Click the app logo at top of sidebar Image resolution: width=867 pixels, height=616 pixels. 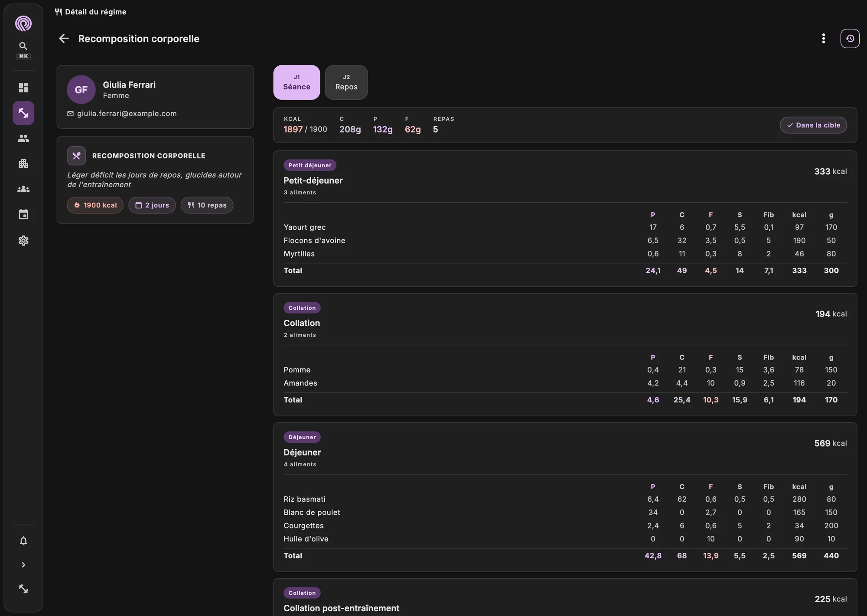23,23
